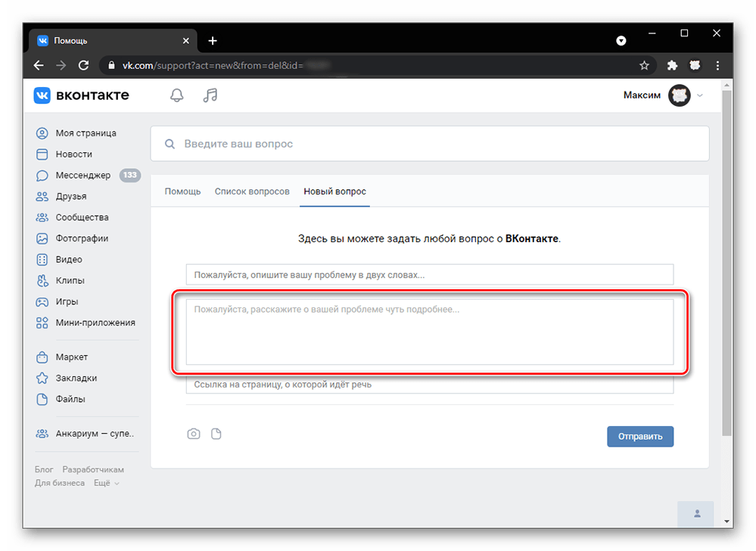Open the music note icon
Viewport: 756px width, 551px height.
(x=210, y=95)
